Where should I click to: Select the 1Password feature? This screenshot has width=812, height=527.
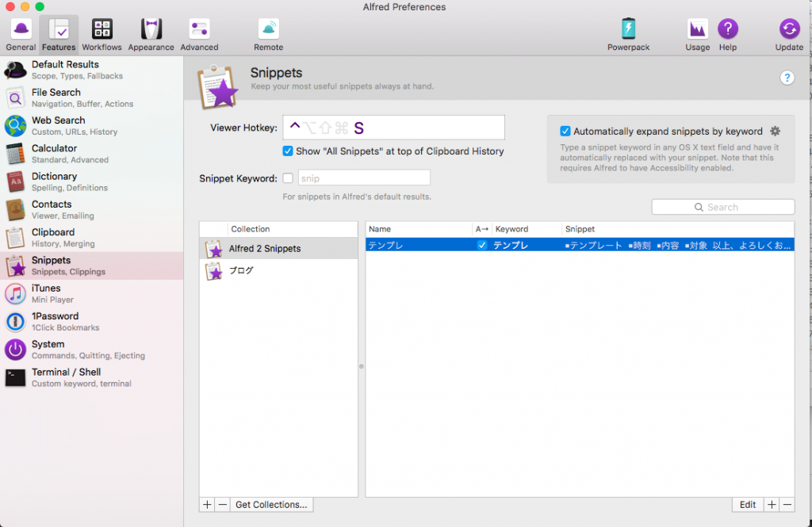coord(92,322)
